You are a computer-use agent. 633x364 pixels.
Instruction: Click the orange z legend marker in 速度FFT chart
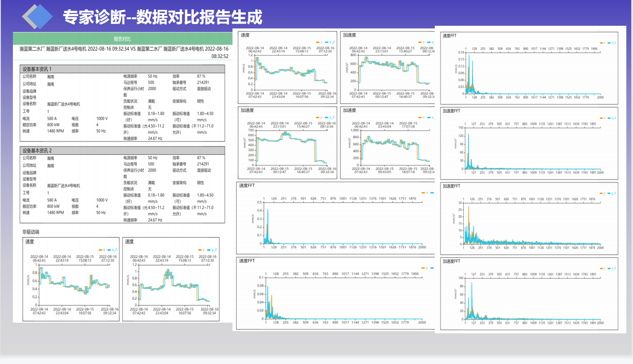point(601,43)
